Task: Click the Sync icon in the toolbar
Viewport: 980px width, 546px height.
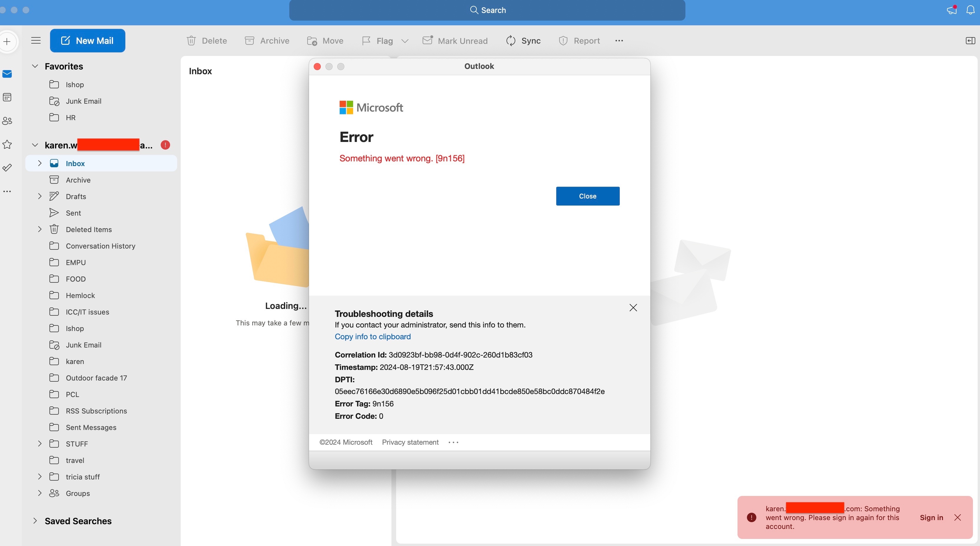Action: coord(511,41)
